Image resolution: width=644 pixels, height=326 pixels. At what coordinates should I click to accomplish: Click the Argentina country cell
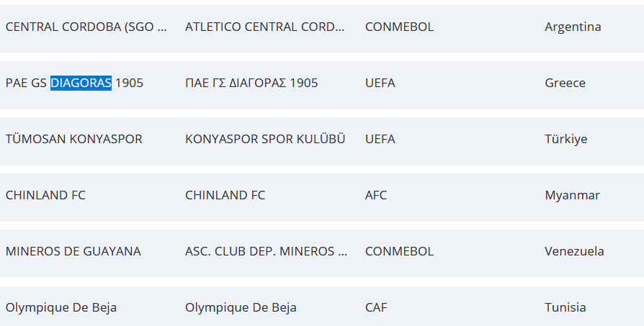click(x=573, y=27)
